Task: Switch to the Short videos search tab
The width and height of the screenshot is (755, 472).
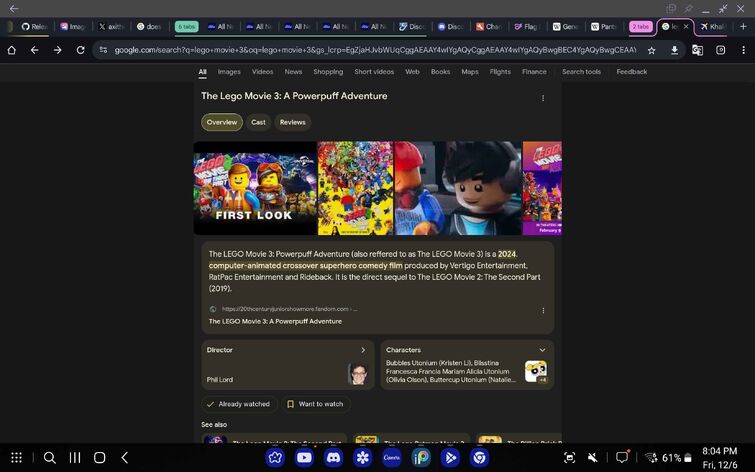Action: click(x=374, y=72)
